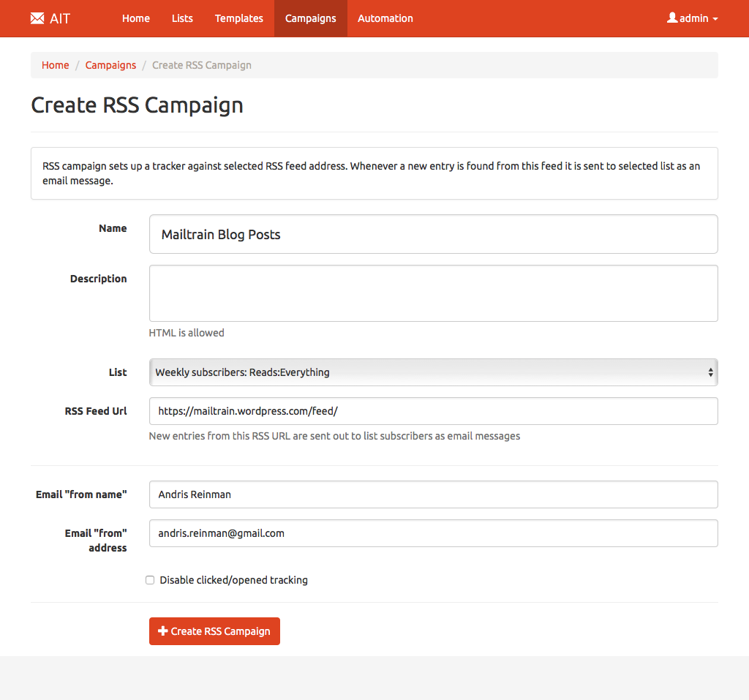
Task: Select the Campaigns navigation tab
Action: tap(311, 18)
